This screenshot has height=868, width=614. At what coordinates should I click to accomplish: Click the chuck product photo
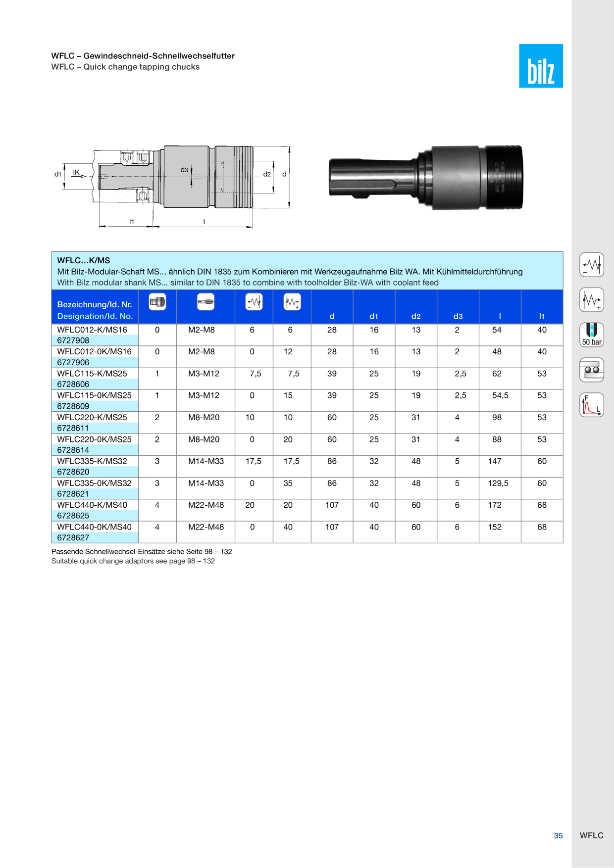426,177
